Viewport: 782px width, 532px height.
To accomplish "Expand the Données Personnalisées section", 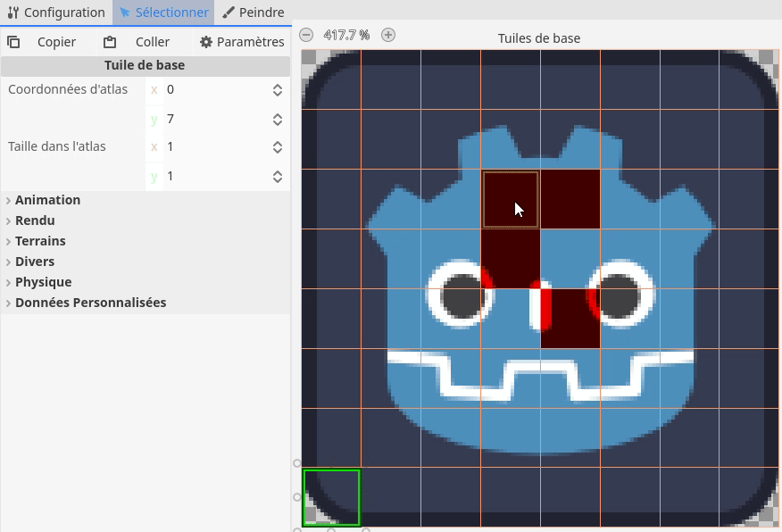I will 146,303.
